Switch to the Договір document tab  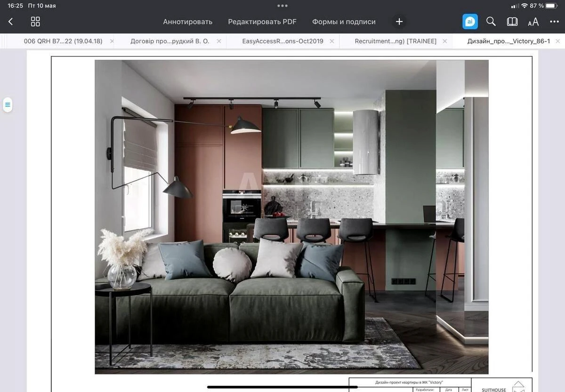[169, 41]
